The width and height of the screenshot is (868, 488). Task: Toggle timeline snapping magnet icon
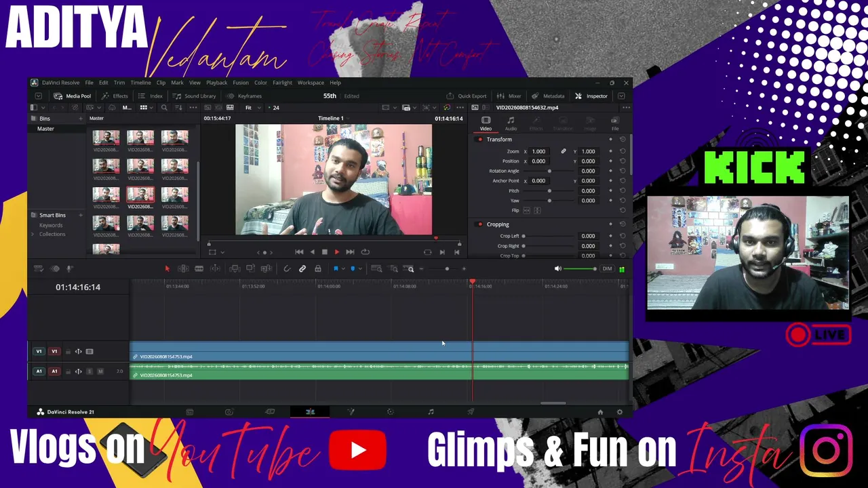pos(287,269)
